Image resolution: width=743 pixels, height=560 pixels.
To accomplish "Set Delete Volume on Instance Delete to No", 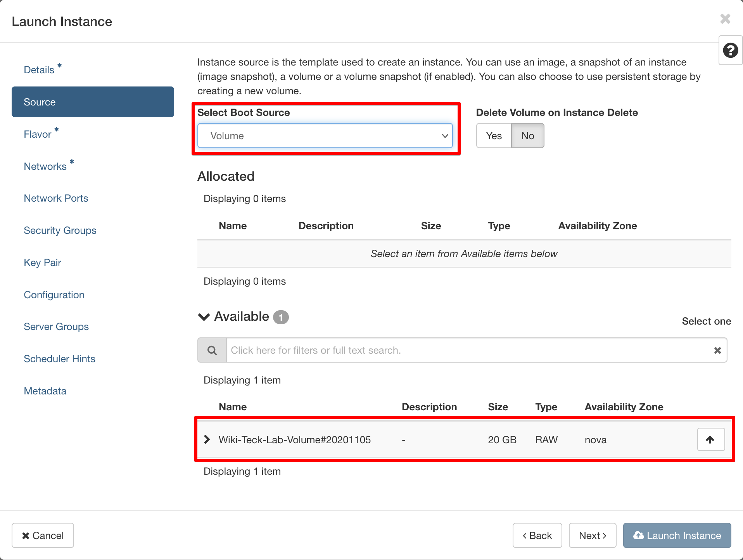I will pyautogui.click(x=527, y=136).
